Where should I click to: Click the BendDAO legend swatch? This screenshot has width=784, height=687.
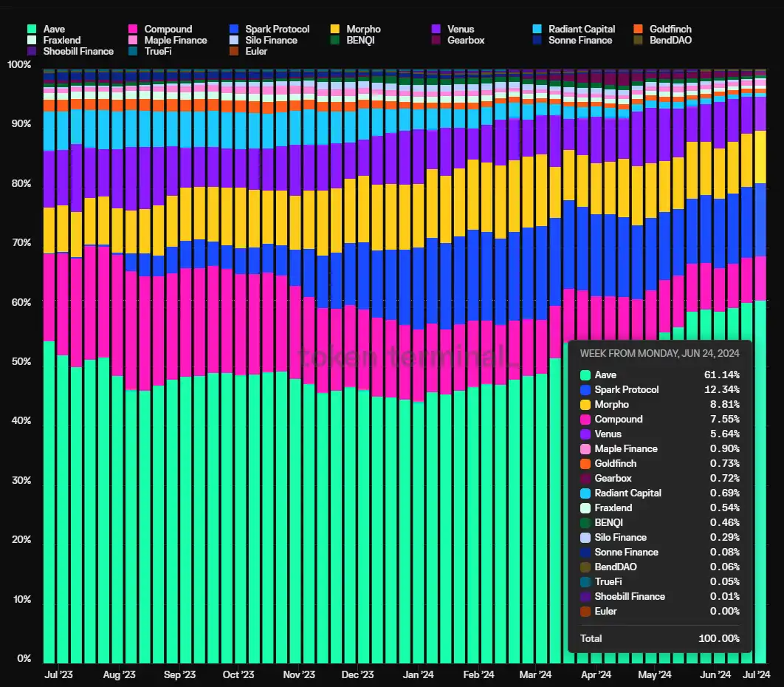point(638,40)
